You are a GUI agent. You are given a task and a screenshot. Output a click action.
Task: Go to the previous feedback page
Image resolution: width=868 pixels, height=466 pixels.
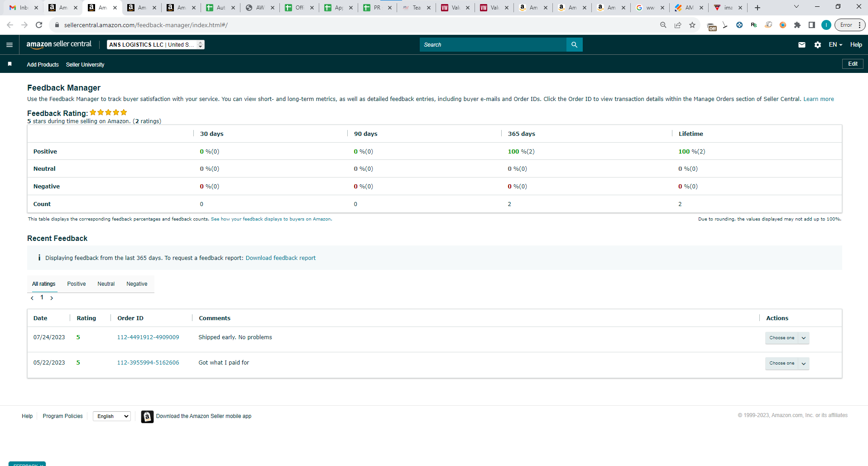(x=32, y=298)
